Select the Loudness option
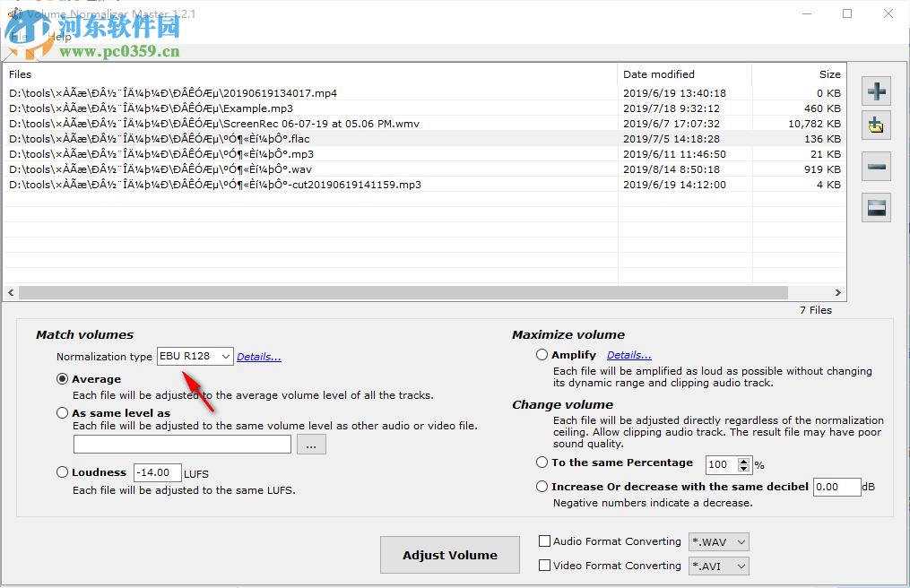Image resolution: width=910 pixels, height=588 pixels. point(62,471)
